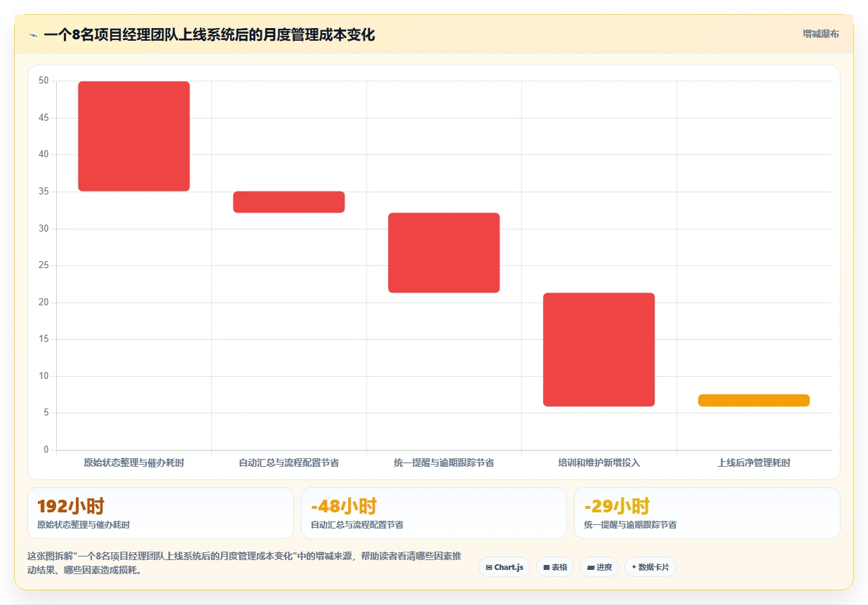This screenshot has width=868, height=605.
Task: Click the lightning icon beside the chart title
Action: (x=33, y=34)
